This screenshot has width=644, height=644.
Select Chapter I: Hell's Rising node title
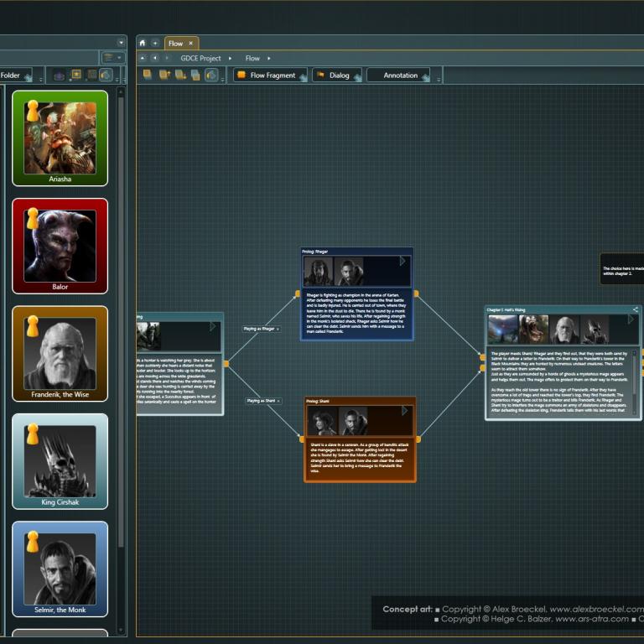pos(506,309)
